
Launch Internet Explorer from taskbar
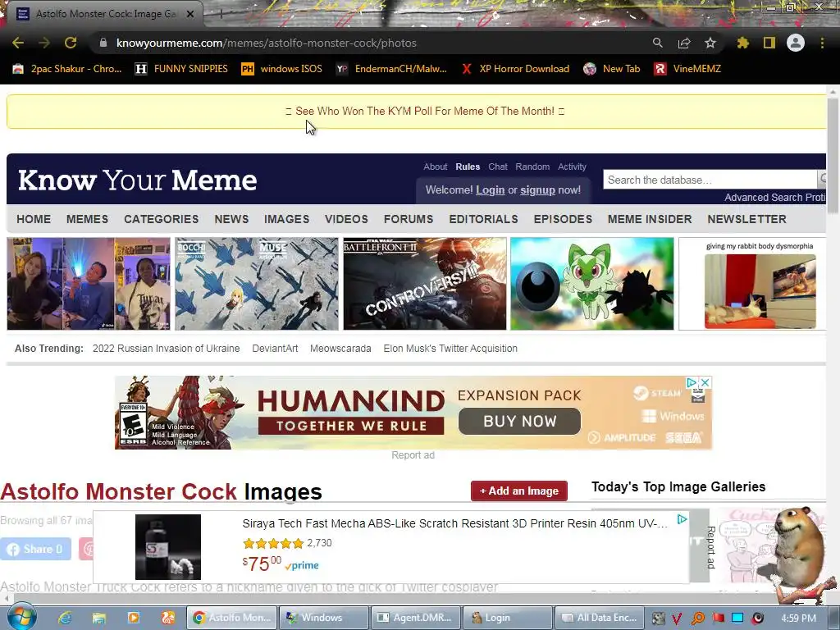point(65,618)
